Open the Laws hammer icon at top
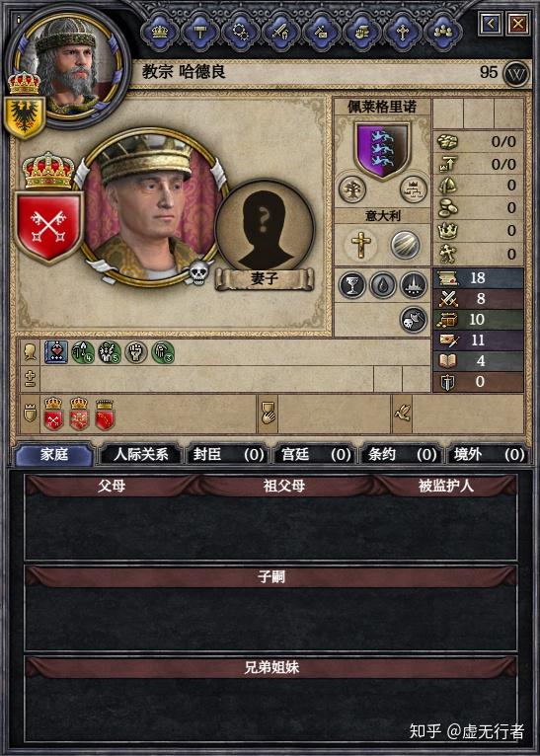Viewport: 540px width, 756px height. tap(200, 32)
